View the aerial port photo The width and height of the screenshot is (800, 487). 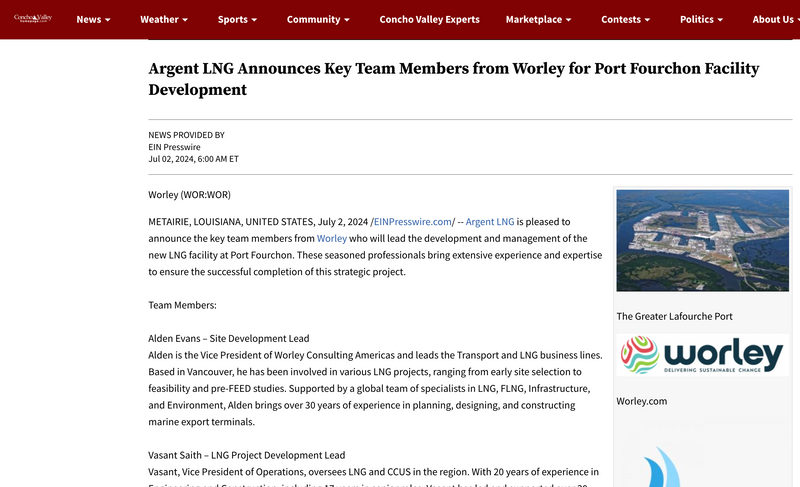tap(703, 240)
